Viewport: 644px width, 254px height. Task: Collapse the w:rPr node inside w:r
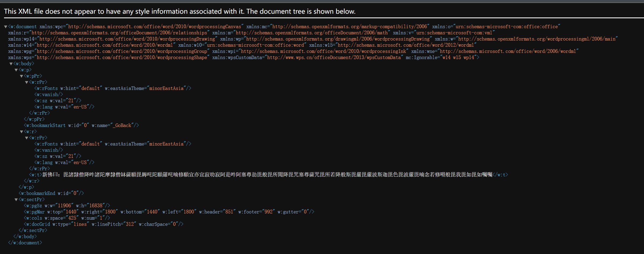[27, 138]
